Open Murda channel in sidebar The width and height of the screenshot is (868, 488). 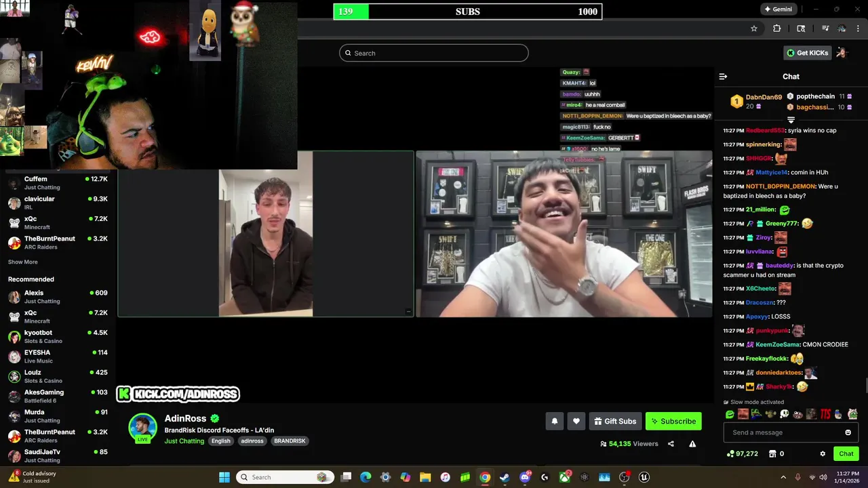(58, 416)
